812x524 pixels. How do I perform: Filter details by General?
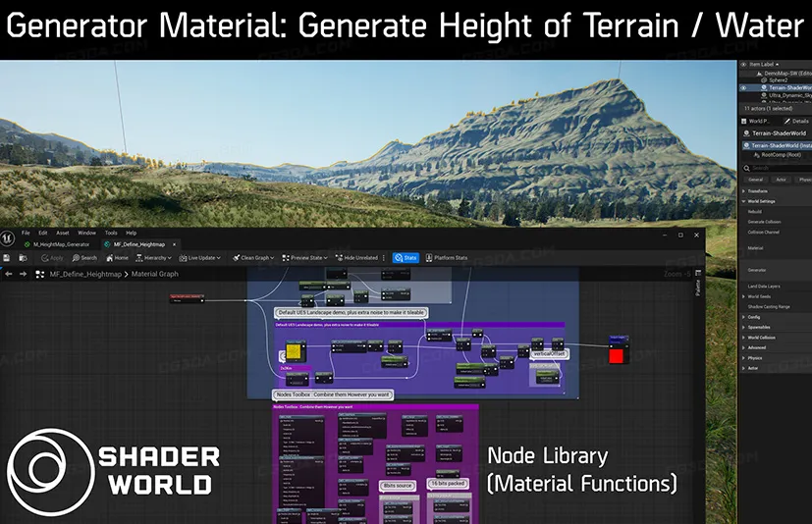point(756,180)
